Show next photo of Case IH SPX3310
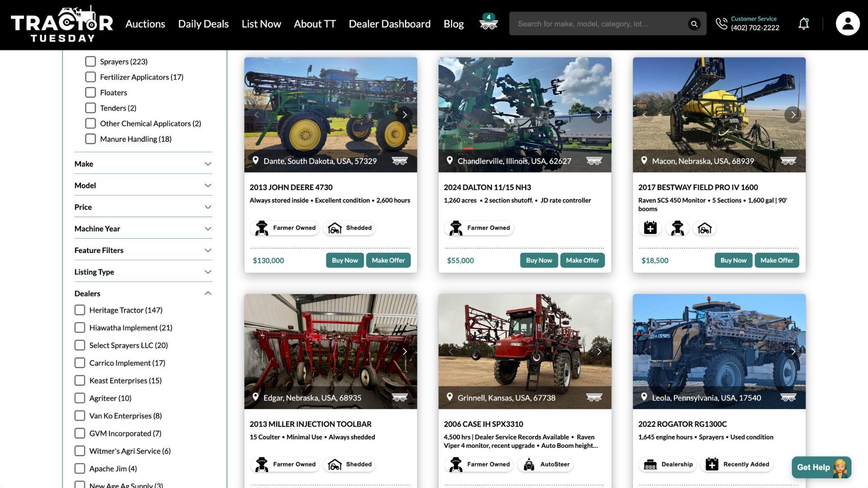This screenshot has width=868, height=488. [599, 352]
